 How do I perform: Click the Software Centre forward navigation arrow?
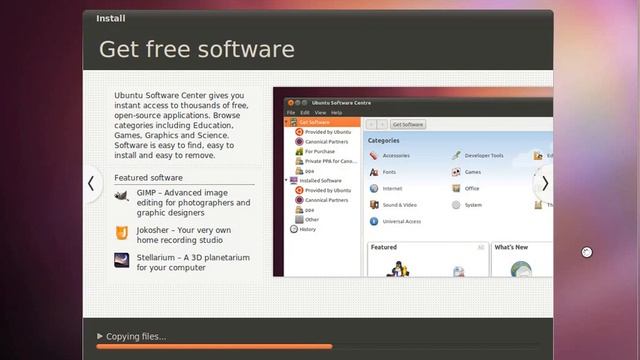pos(382,124)
